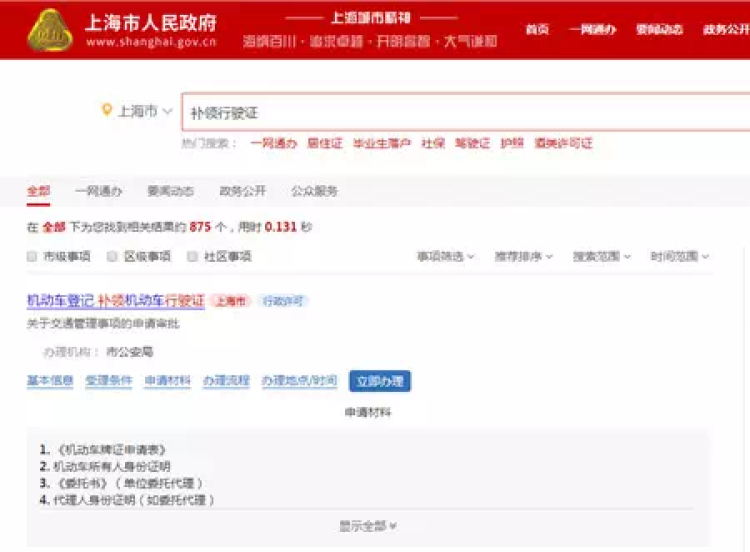The width and height of the screenshot is (750, 552).
Task: Open the 申请材料 link
Action: (167, 381)
